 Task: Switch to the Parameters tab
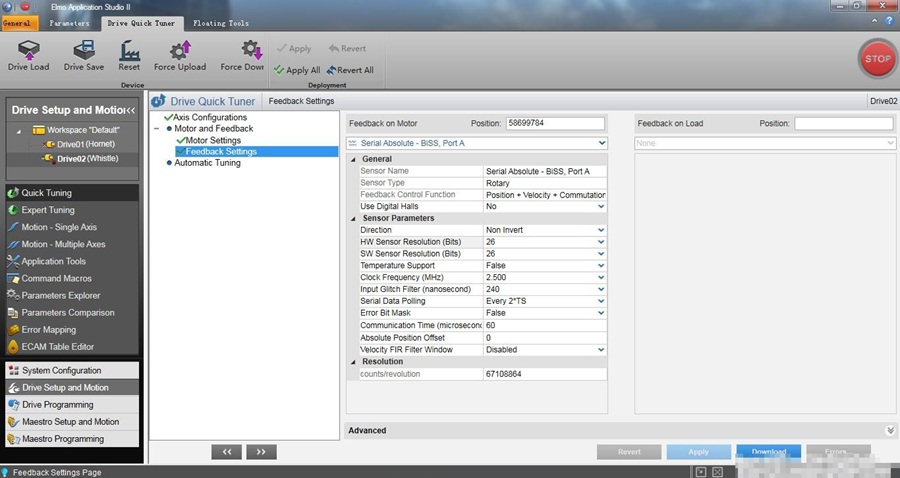69,22
